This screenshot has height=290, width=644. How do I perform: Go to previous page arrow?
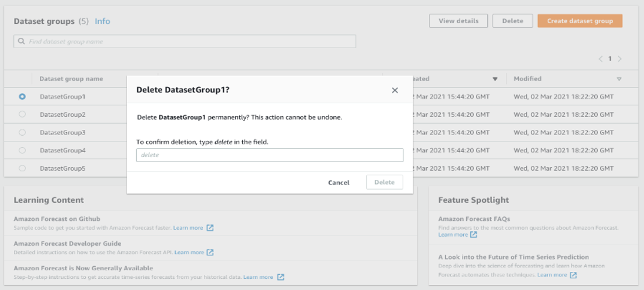[601, 59]
